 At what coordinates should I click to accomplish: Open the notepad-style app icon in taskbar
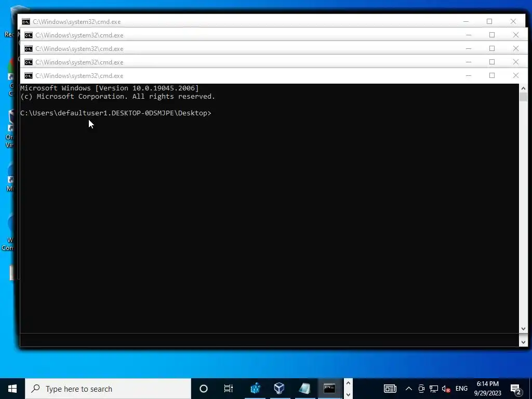coord(304,389)
